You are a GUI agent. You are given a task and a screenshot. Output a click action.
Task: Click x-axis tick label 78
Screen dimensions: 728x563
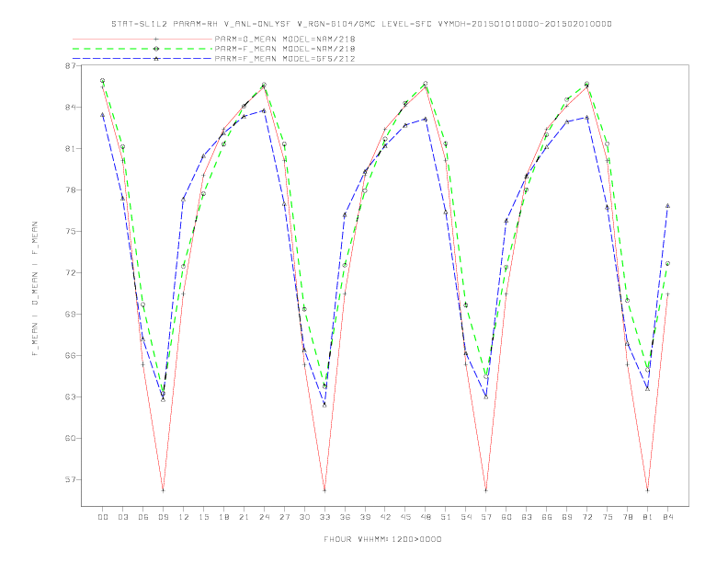[627, 517]
